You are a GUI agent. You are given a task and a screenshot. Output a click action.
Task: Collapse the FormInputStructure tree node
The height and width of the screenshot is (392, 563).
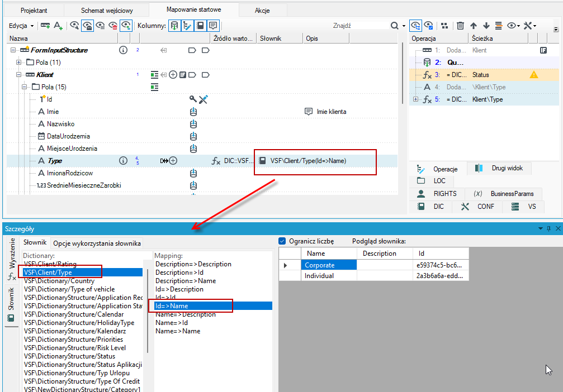[x=13, y=50]
